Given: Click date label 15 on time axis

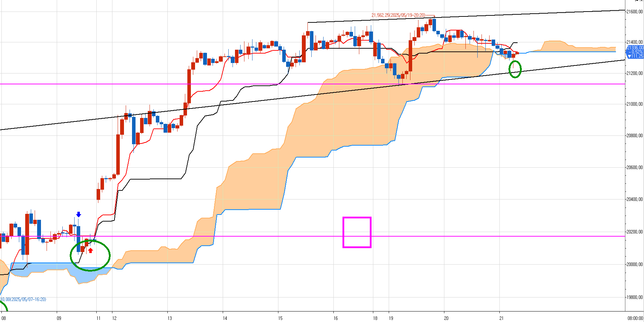Looking at the screenshot, I should coord(280,318).
